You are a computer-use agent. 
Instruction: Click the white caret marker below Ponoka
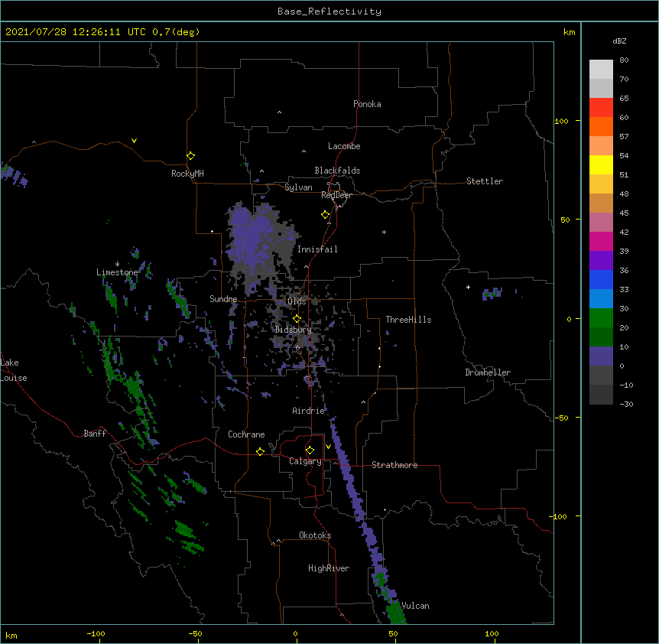point(279,112)
